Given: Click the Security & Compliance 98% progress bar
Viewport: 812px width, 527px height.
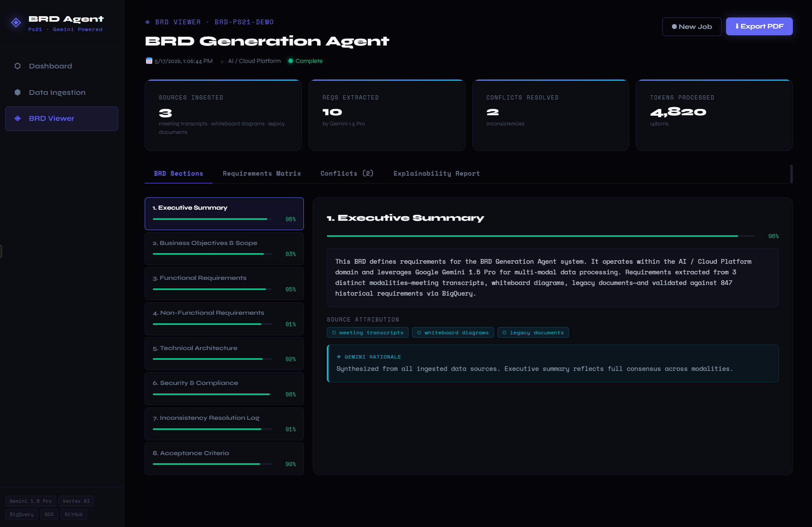Looking at the screenshot, I should click(x=212, y=394).
